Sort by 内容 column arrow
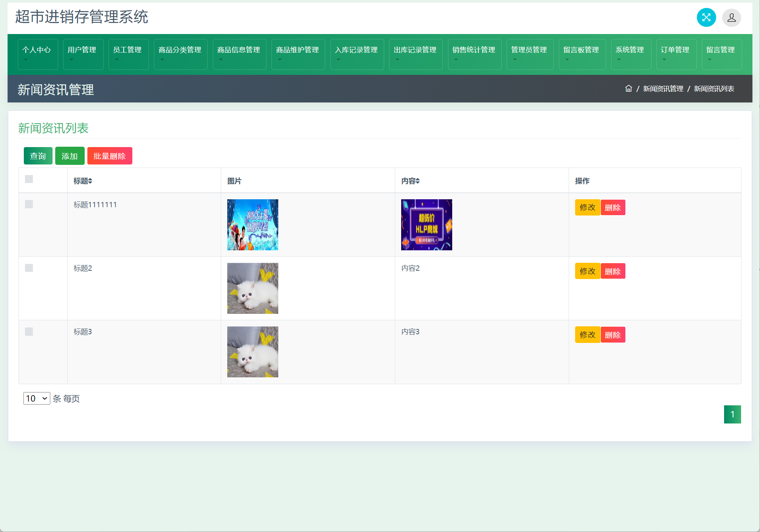This screenshot has height=532, width=760. point(418,181)
